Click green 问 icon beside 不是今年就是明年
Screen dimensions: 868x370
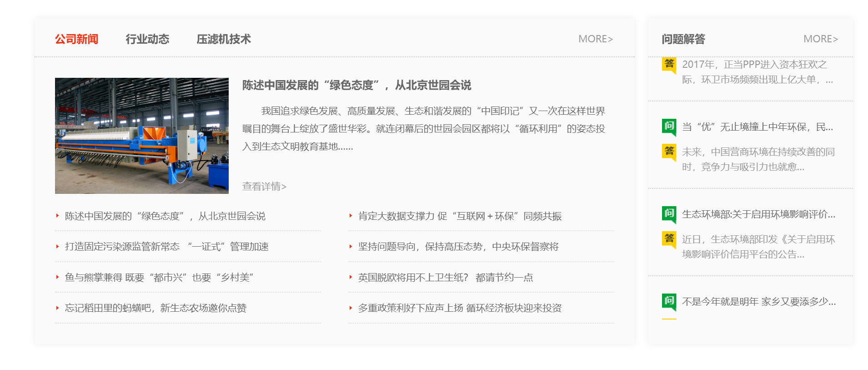click(x=669, y=301)
